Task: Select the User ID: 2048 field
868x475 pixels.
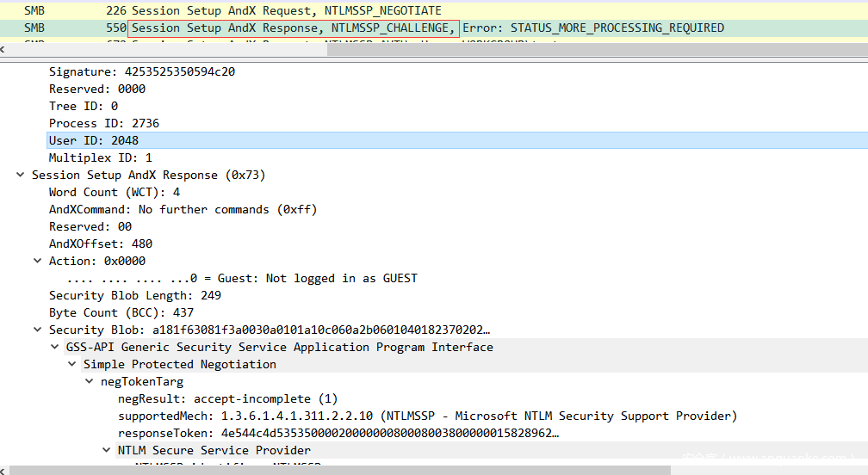Action: 457,140
